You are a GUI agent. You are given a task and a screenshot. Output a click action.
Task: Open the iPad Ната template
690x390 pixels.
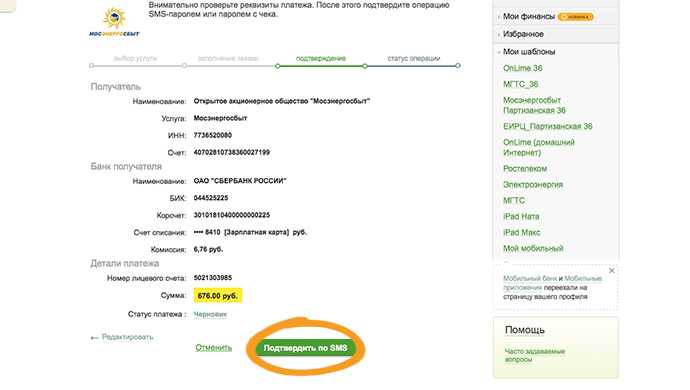[x=521, y=216]
